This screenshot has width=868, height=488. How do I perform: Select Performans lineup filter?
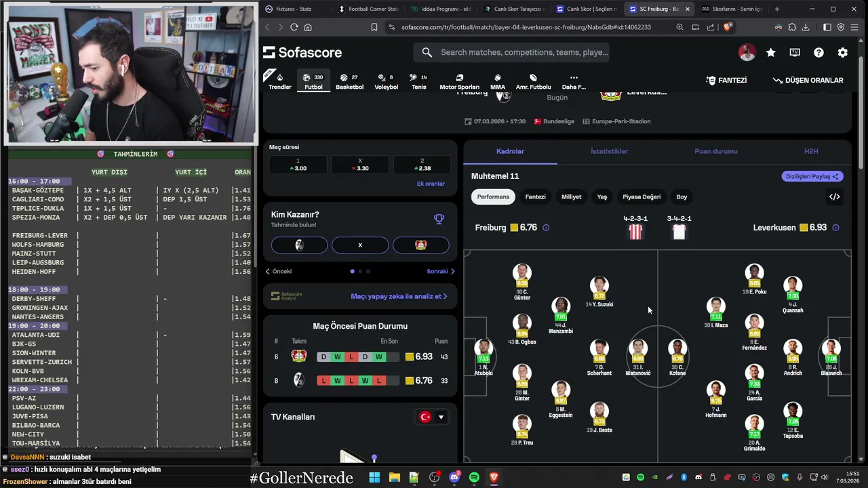[x=493, y=197]
